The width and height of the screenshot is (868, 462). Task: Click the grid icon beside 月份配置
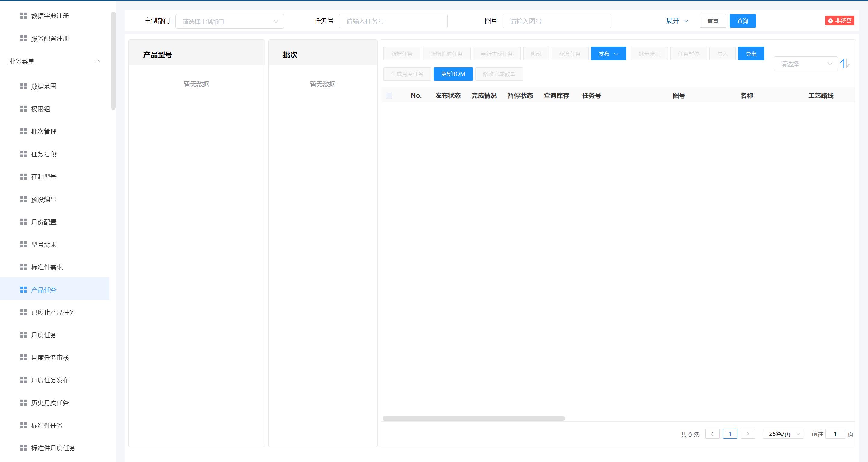23,222
